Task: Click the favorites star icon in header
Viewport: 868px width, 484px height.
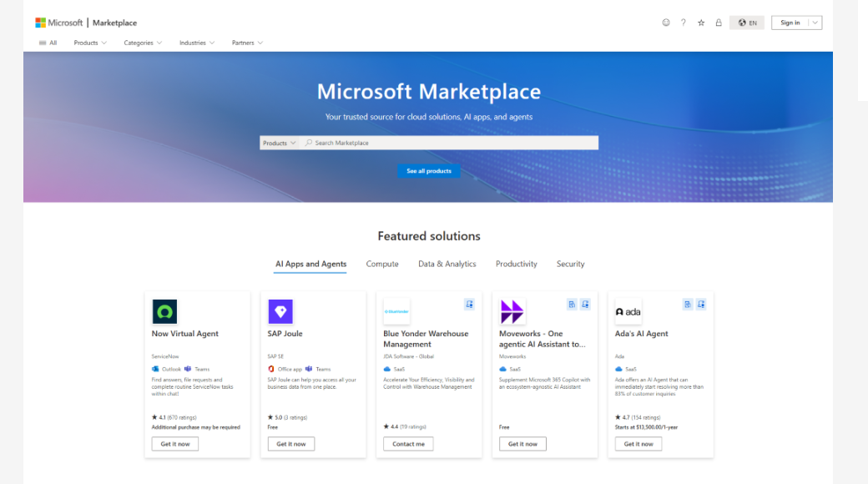Action: [701, 23]
